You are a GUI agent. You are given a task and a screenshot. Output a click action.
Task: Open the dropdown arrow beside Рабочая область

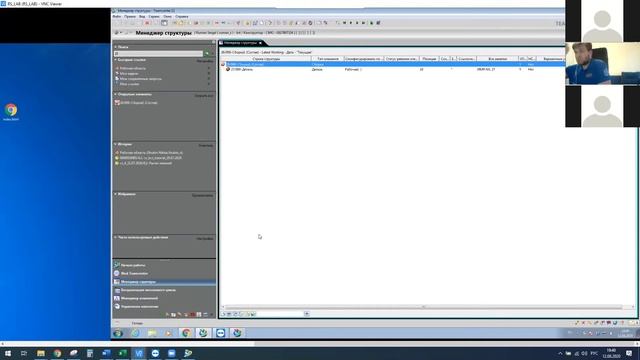tap(209, 68)
